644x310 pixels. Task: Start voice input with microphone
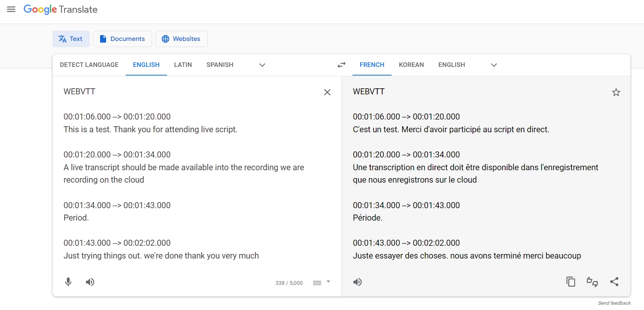click(x=68, y=282)
